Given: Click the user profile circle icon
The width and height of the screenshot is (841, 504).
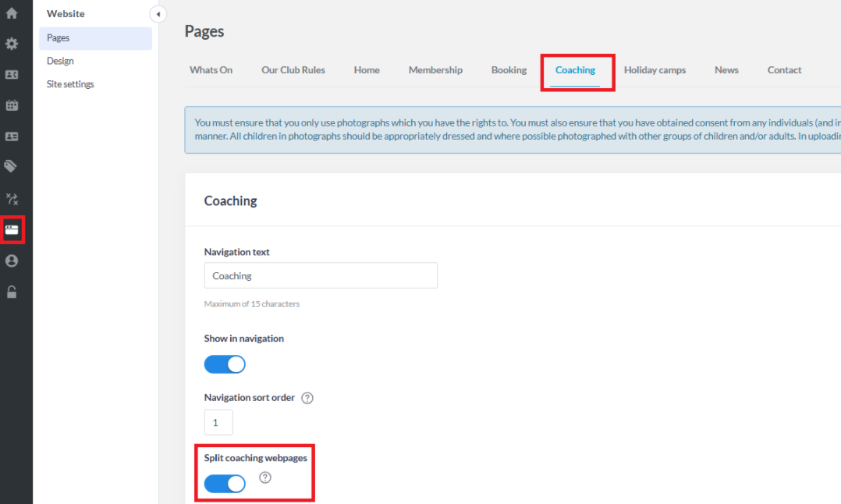Looking at the screenshot, I should point(12,261).
